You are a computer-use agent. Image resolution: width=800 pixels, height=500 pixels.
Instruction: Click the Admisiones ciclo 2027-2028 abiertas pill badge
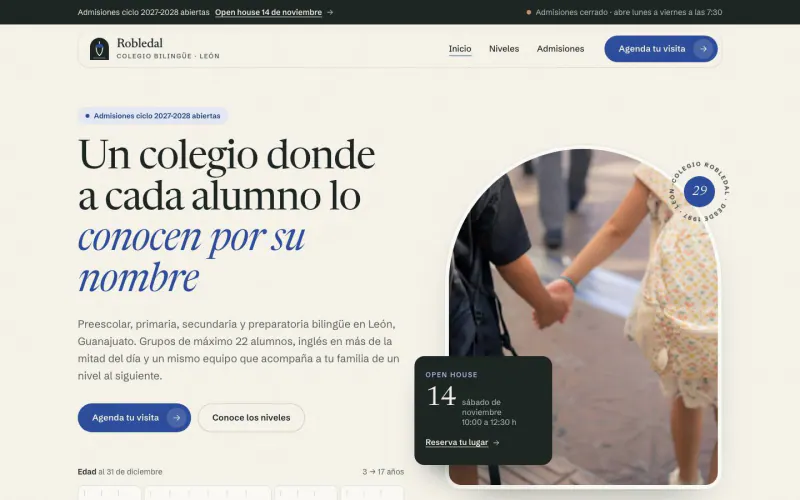[153, 116]
